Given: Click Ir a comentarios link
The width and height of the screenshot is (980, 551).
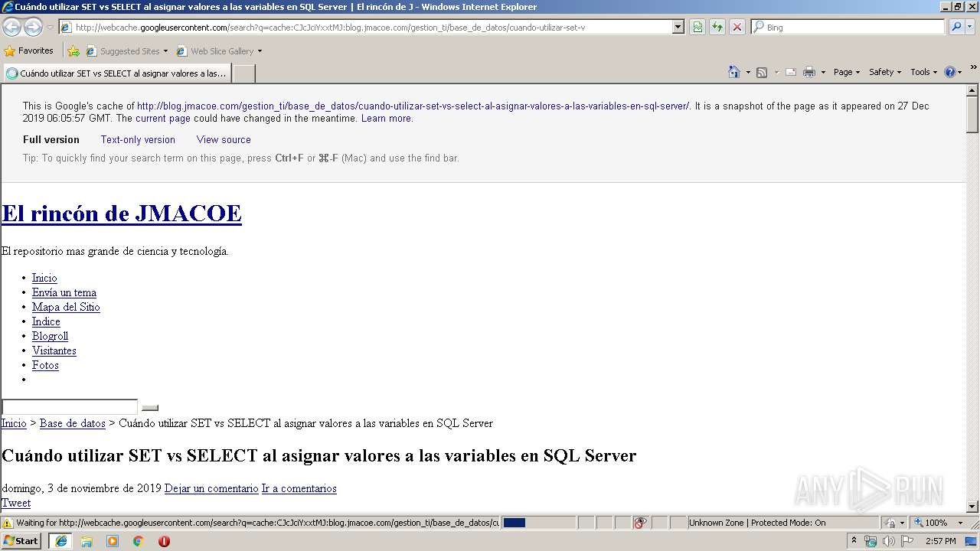Looking at the screenshot, I should coord(299,488).
